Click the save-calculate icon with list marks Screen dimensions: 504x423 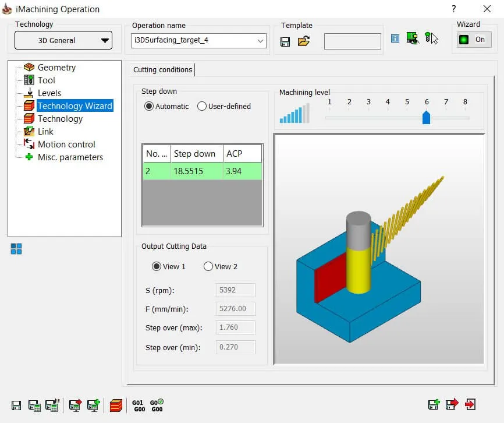[x=52, y=405]
